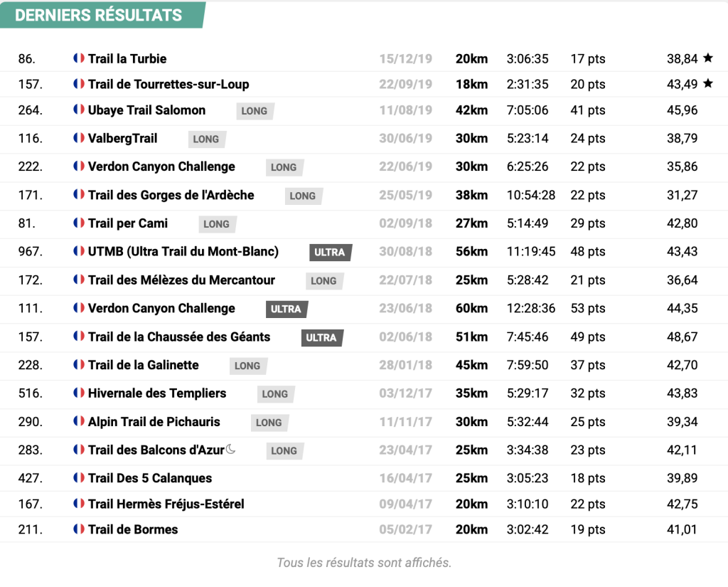Click the French flag beside Hivernale des Templiers
The image size is (728, 587).
[79, 393]
